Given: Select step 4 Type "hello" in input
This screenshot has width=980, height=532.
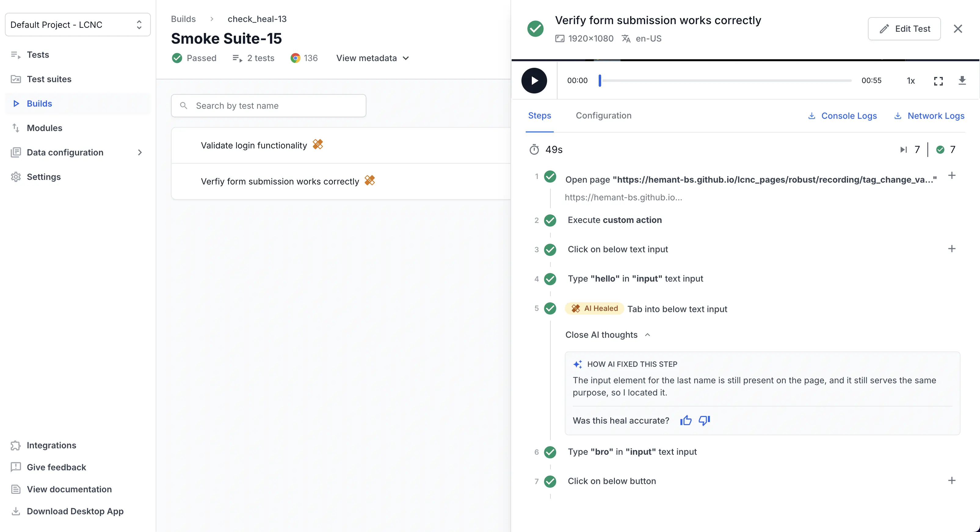Looking at the screenshot, I should pyautogui.click(x=635, y=279).
